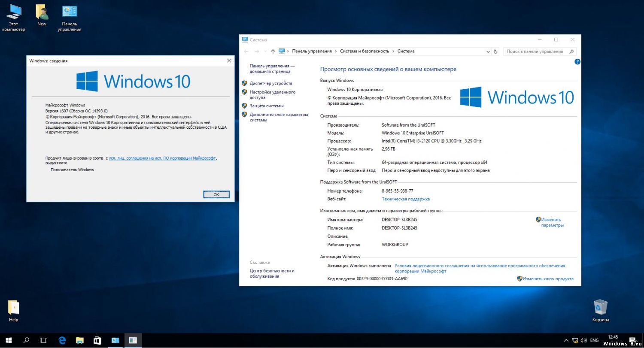This screenshot has width=644, height=348.
Task: Go up one level in Система window
Action: [273, 51]
